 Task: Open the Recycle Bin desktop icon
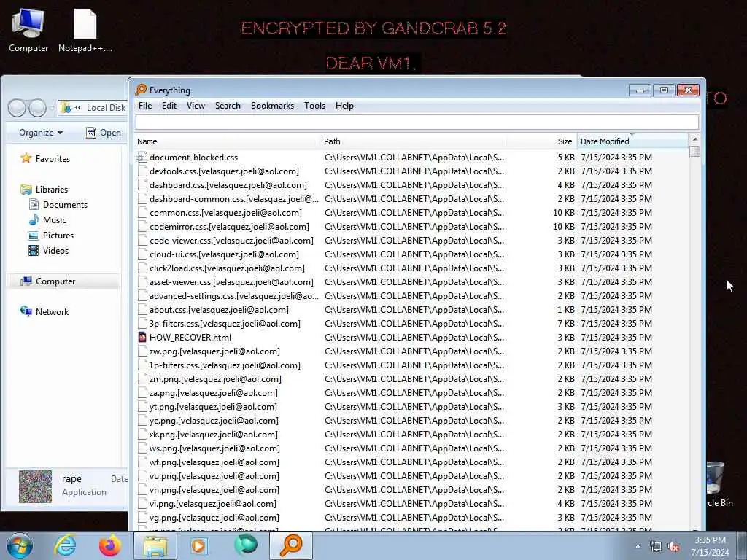click(717, 484)
